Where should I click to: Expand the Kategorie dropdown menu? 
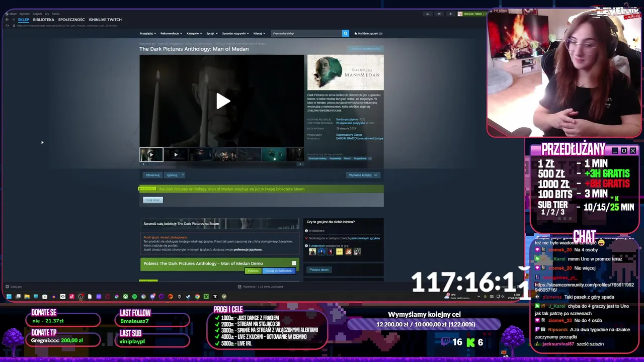(x=194, y=33)
